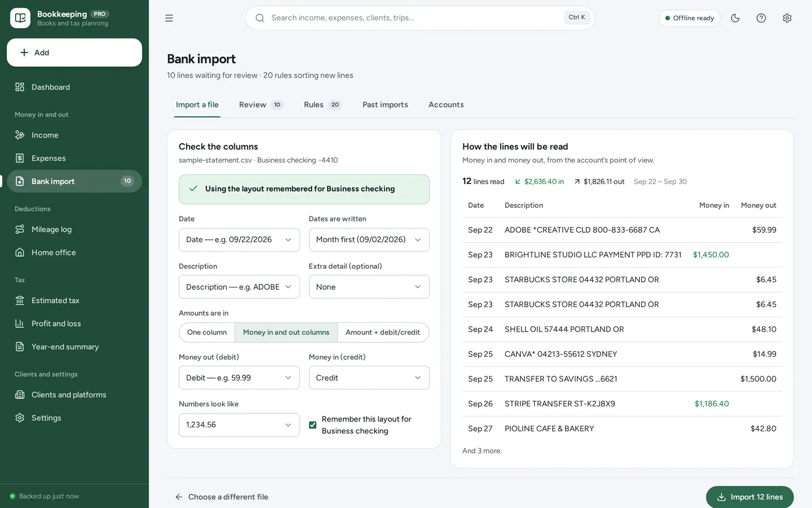Go to Dashboard in sidebar
The height and width of the screenshot is (508, 812).
(x=74, y=87)
